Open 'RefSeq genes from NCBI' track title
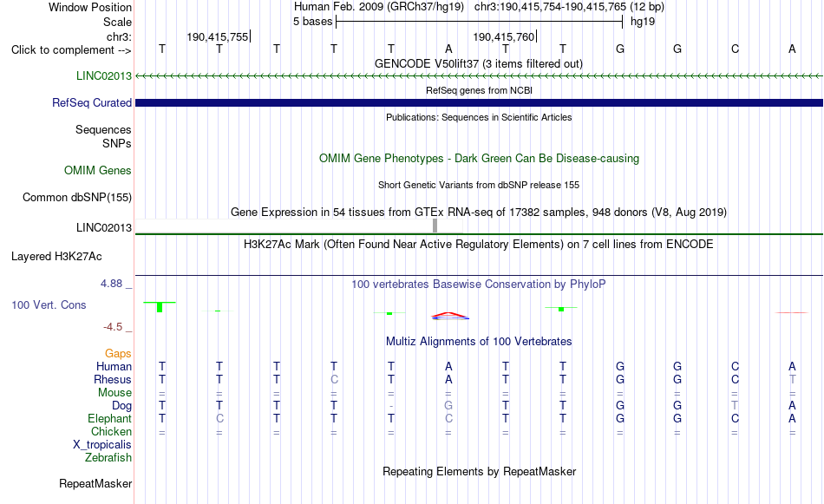The width and height of the screenshot is (824, 504). point(479,90)
